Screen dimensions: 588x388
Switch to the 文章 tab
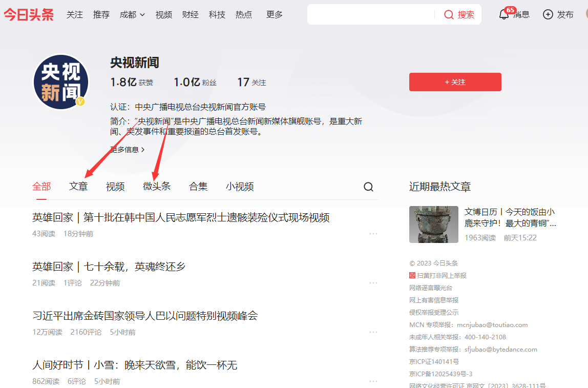pyautogui.click(x=78, y=187)
